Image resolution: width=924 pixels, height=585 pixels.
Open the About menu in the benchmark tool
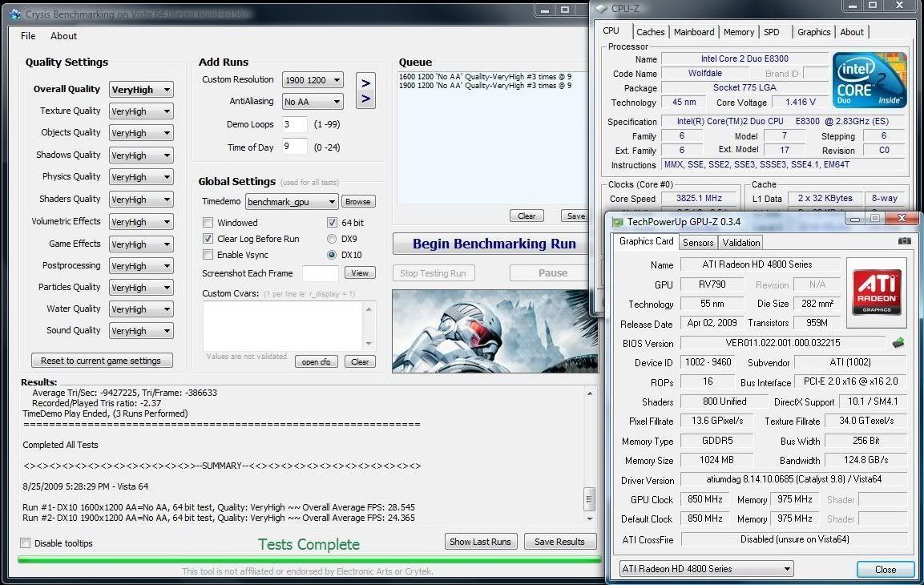[63, 36]
